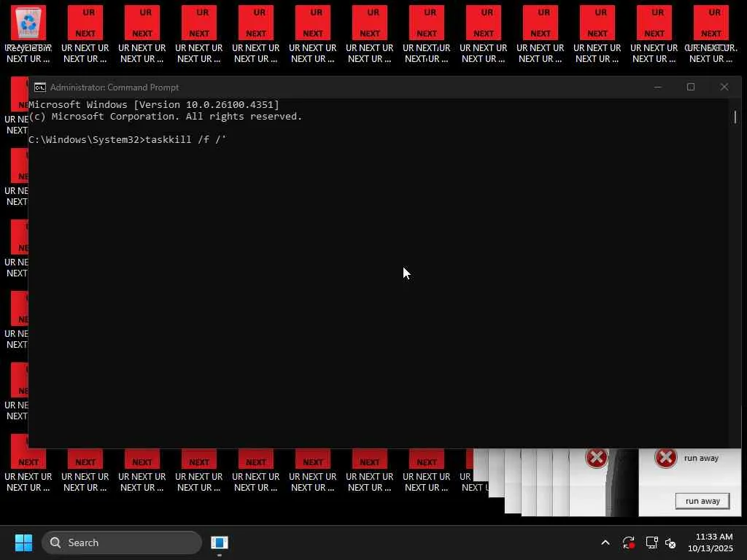Screen dimensions: 747x560
Task: Maximize the Command Prompt window
Action: 691,87
